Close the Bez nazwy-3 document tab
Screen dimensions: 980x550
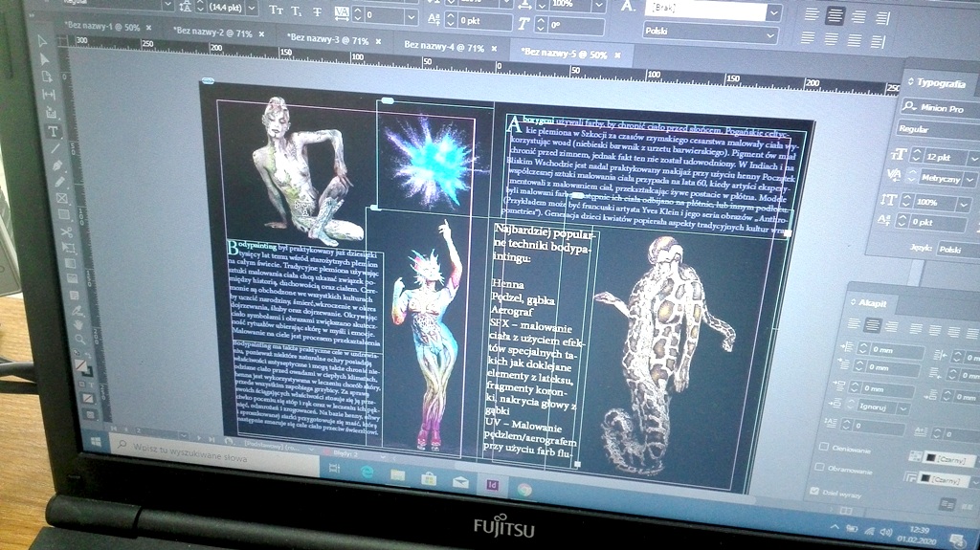tap(378, 41)
